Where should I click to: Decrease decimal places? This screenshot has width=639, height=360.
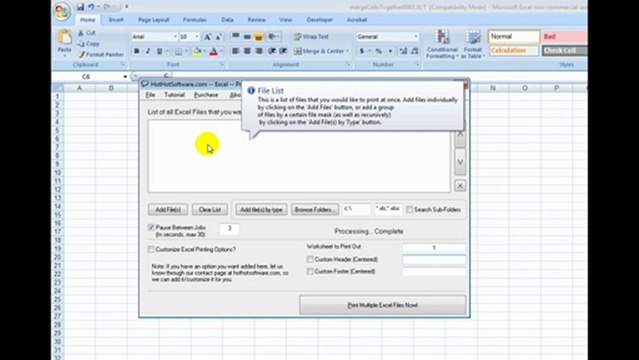[x=414, y=51]
